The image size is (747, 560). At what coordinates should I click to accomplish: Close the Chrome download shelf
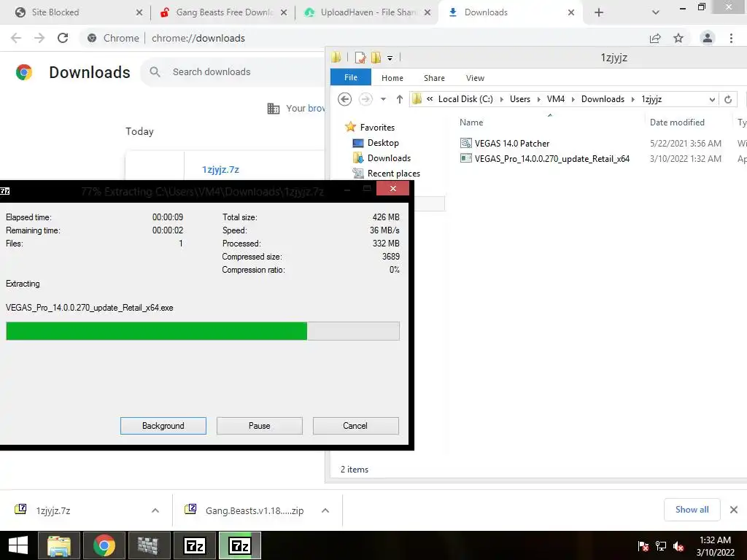(x=734, y=510)
